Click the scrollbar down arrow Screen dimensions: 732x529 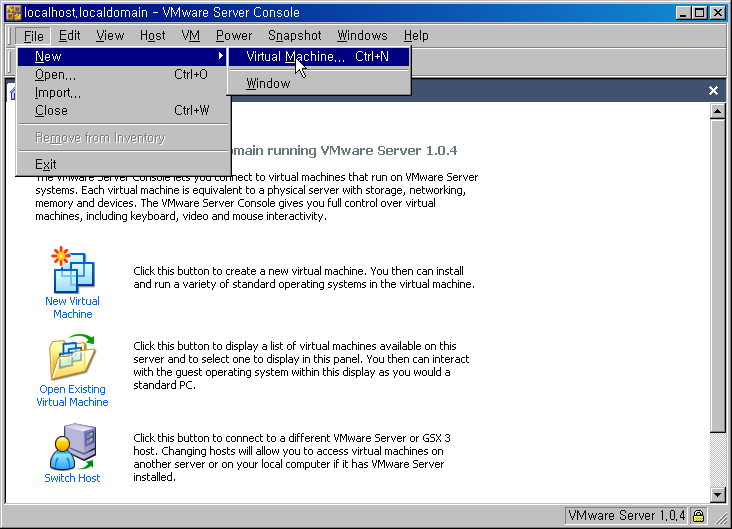click(717, 494)
